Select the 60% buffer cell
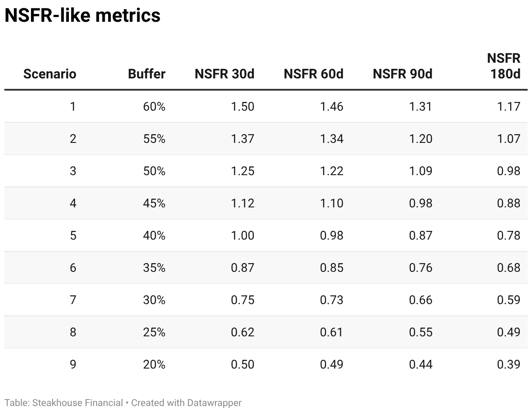The width and height of the screenshot is (532, 413). click(154, 107)
